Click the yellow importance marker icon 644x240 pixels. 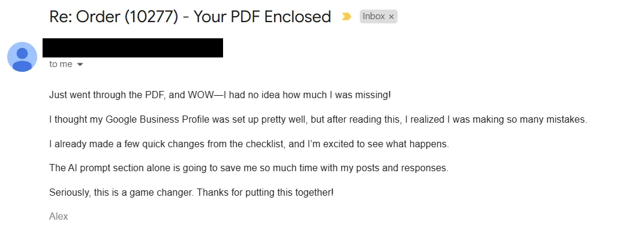tap(347, 17)
